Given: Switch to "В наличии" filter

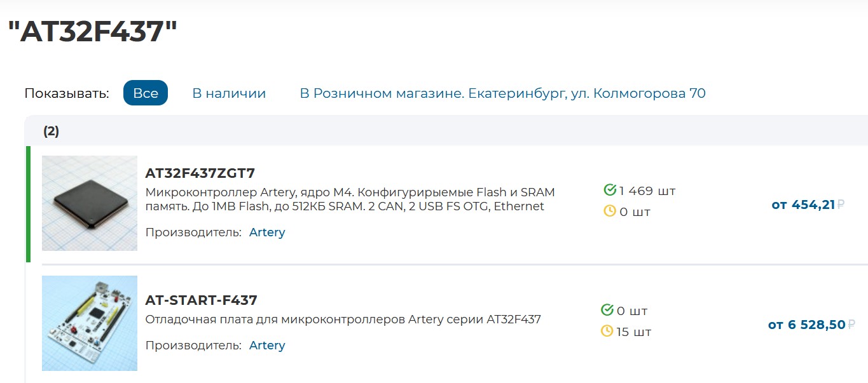Looking at the screenshot, I should click(229, 93).
